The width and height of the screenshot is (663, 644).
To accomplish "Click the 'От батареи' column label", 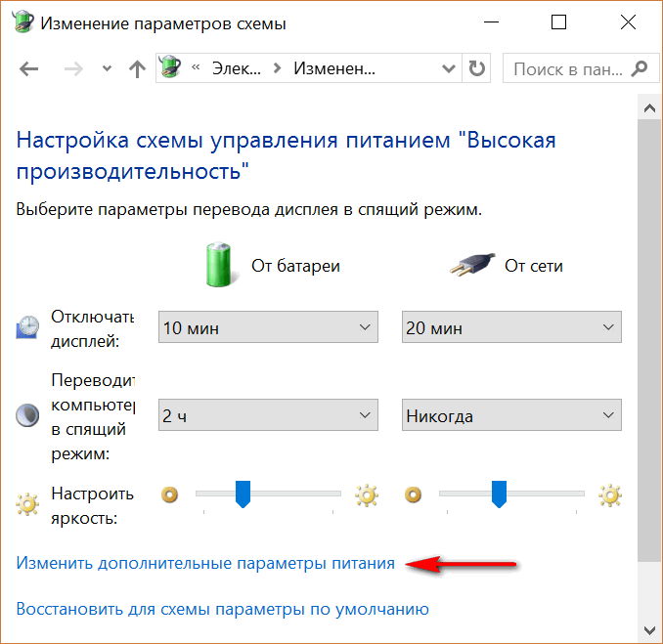I will coord(295,266).
